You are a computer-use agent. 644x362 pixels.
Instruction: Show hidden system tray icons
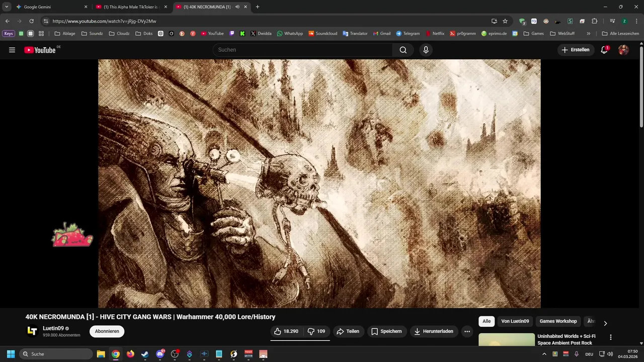(x=544, y=354)
